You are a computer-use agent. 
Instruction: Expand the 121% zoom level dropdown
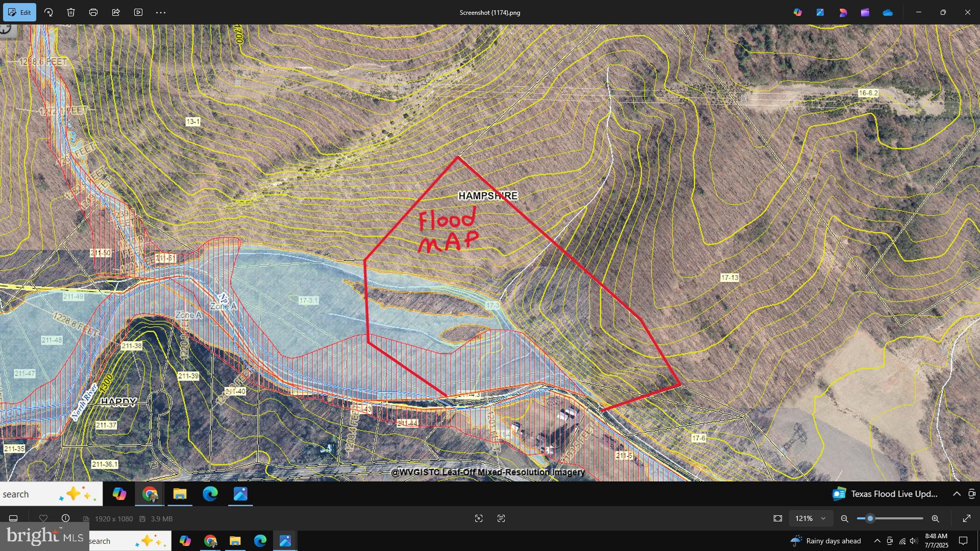823,518
